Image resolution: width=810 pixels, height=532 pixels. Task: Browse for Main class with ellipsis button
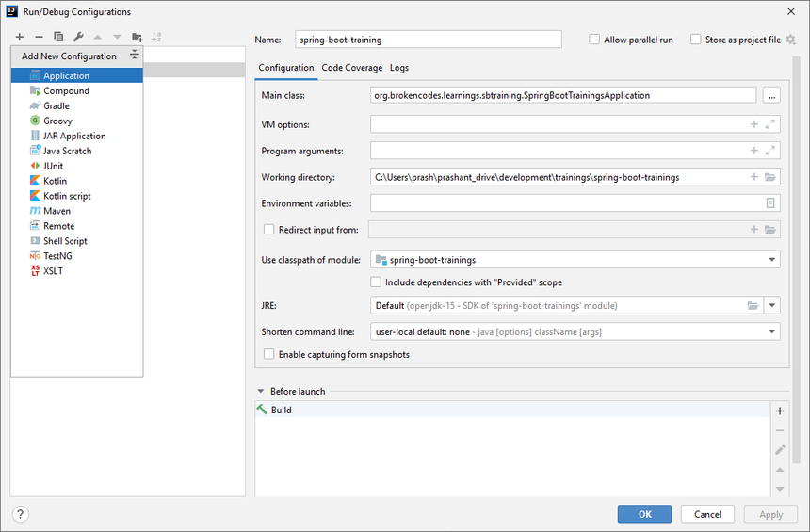pyautogui.click(x=771, y=95)
